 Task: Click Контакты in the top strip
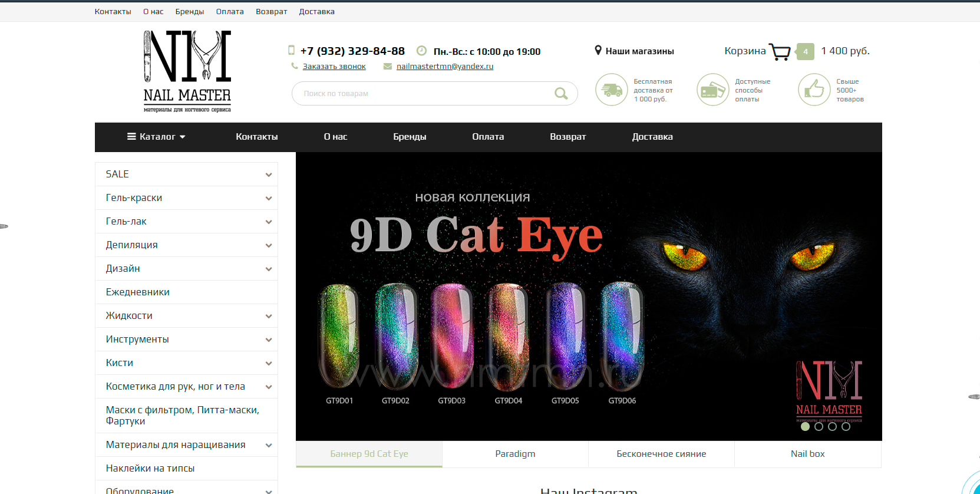click(113, 11)
